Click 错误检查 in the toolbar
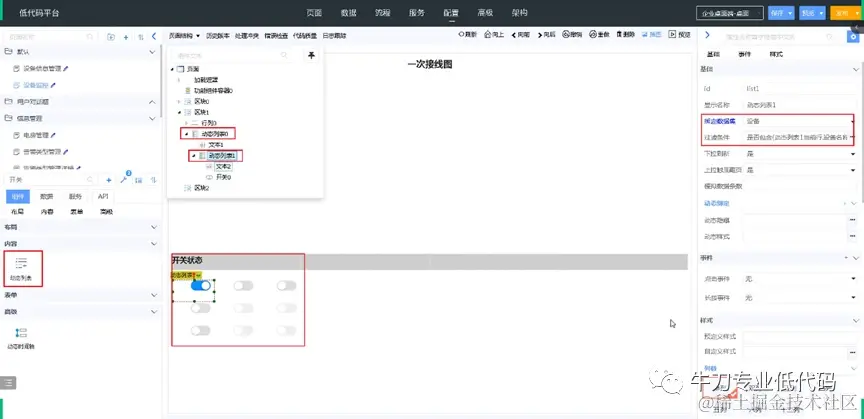The height and width of the screenshot is (419, 864). click(x=276, y=35)
